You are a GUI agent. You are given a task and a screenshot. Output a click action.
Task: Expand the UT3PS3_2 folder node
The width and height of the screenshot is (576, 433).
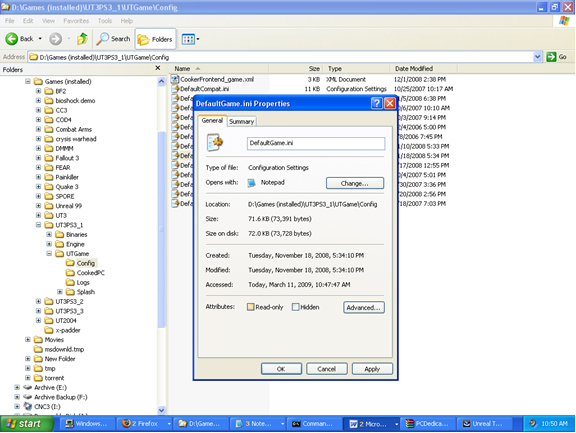[x=38, y=301]
